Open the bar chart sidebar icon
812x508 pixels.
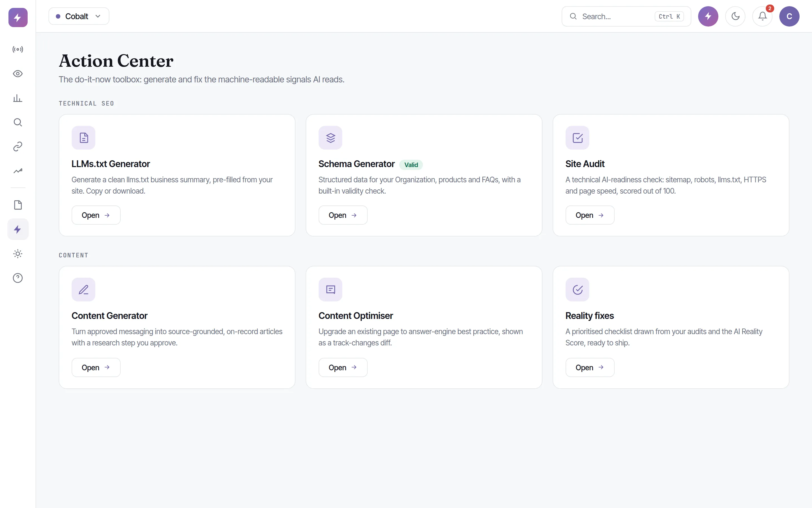tap(18, 98)
